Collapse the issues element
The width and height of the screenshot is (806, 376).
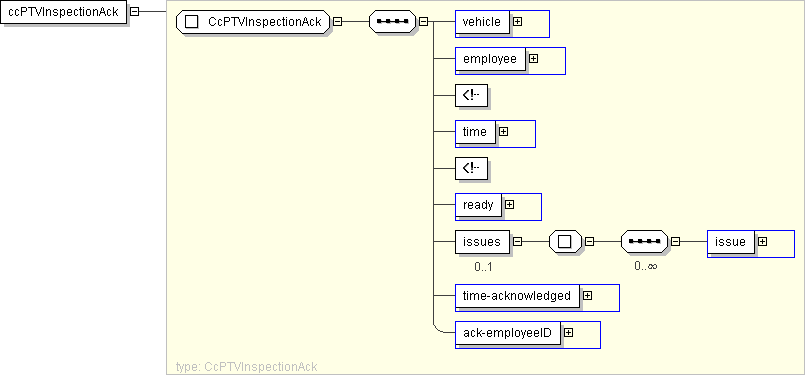pyautogui.click(x=518, y=241)
